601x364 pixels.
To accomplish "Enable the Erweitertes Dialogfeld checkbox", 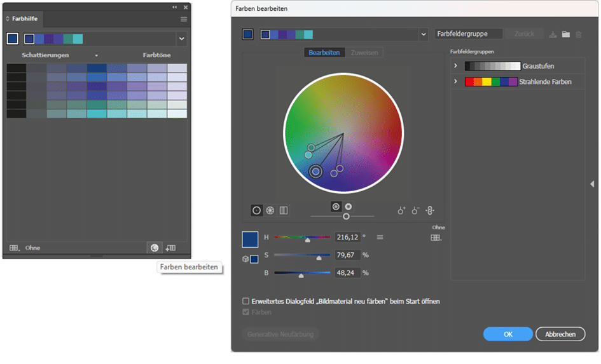I will coord(246,301).
